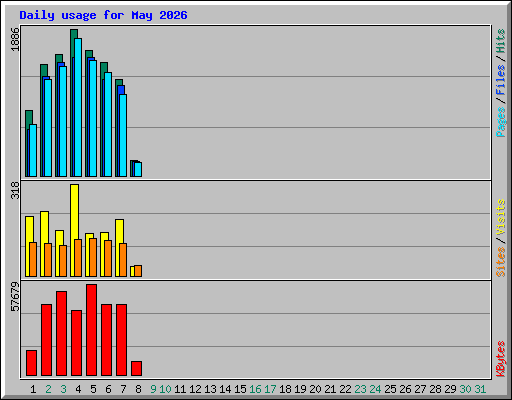Click the 57679 axis maximum label
The width and height of the screenshot is (512, 400).
coord(15,296)
